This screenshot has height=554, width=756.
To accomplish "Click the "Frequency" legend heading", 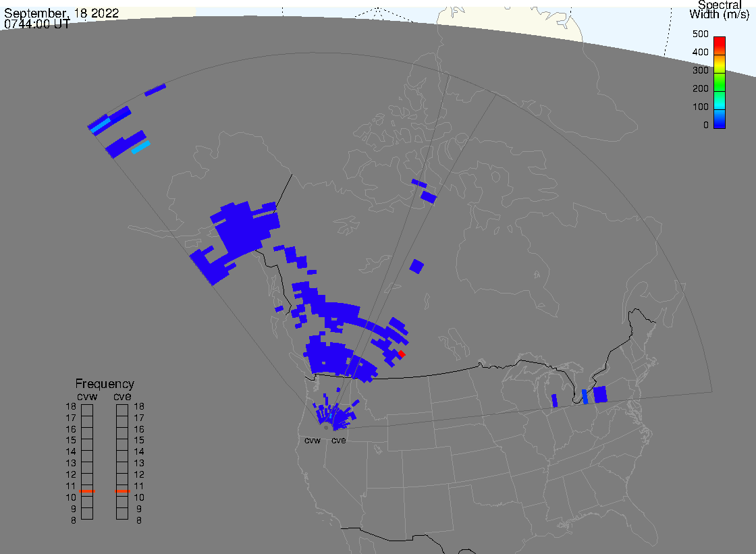I will click(105, 384).
